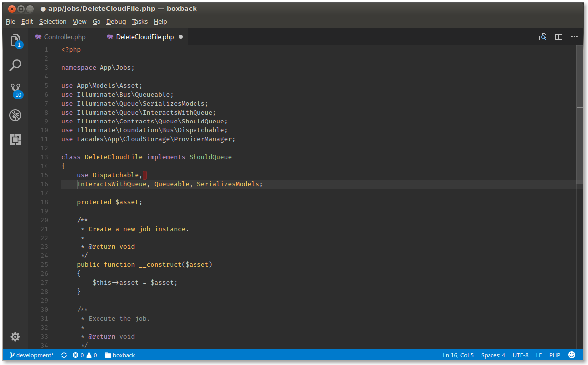Open preview to the side
This screenshot has height=365, width=588.
pyautogui.click(x=542, y=36)
